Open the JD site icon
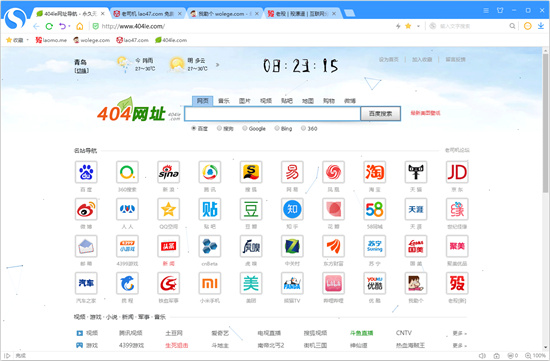550x361 pixels. coord(457,172)
